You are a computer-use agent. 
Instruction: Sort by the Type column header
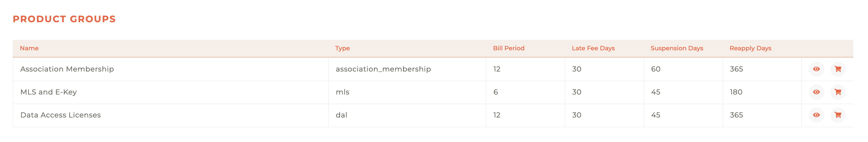coord(342,48)
